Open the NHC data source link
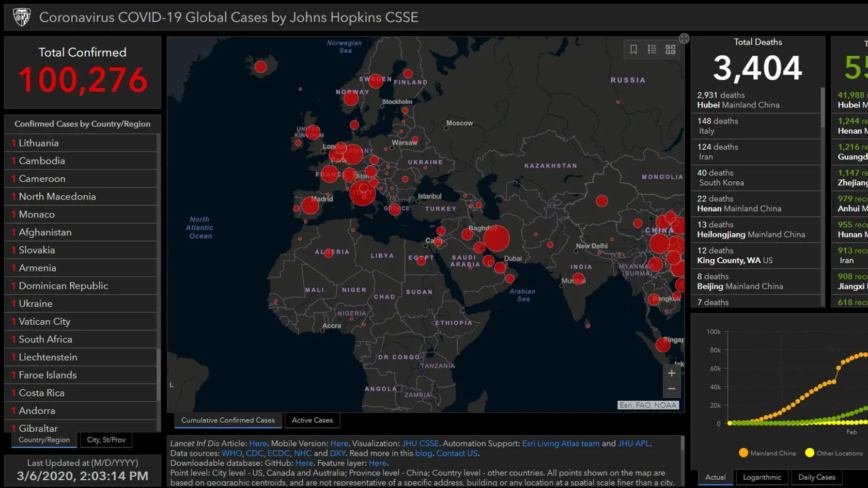Image resolution: width=868 pixels, height=488 pixels. coord(303,453)
